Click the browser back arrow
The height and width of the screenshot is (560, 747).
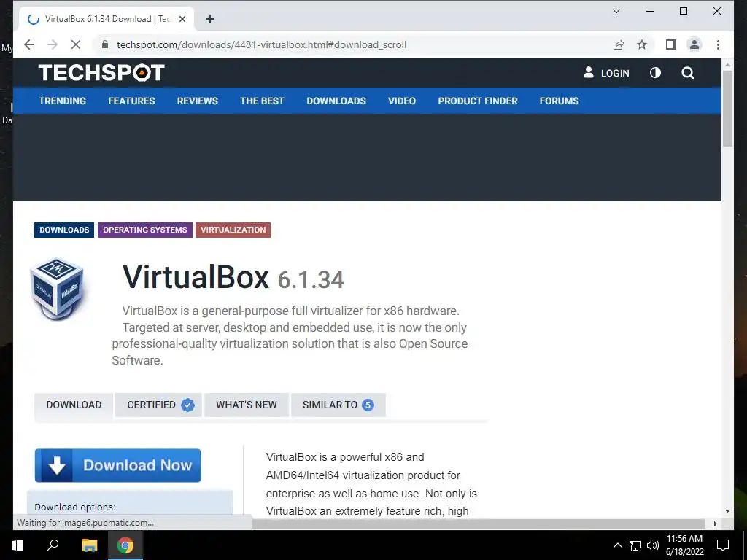[29, 44]
